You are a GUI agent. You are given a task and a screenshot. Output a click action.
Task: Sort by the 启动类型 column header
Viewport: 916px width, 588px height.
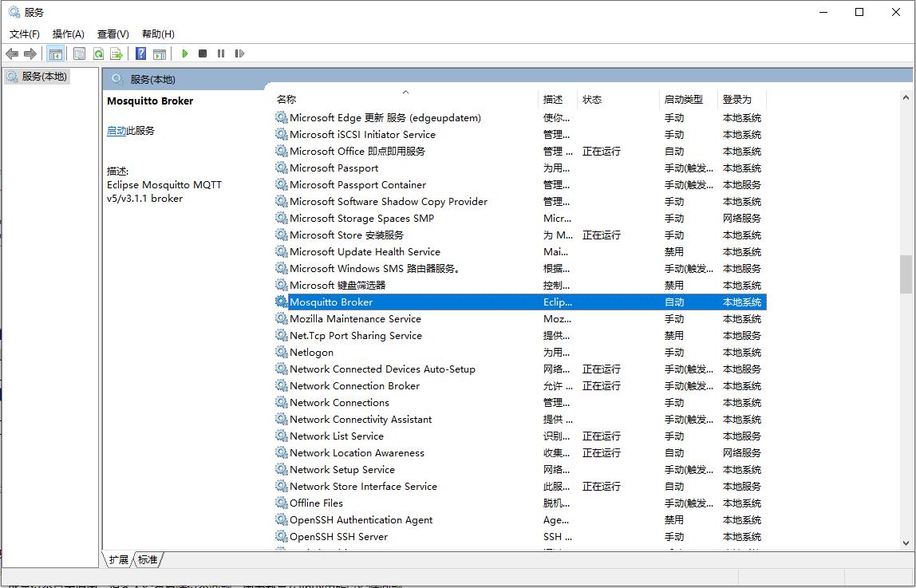(x=688, y=99)
